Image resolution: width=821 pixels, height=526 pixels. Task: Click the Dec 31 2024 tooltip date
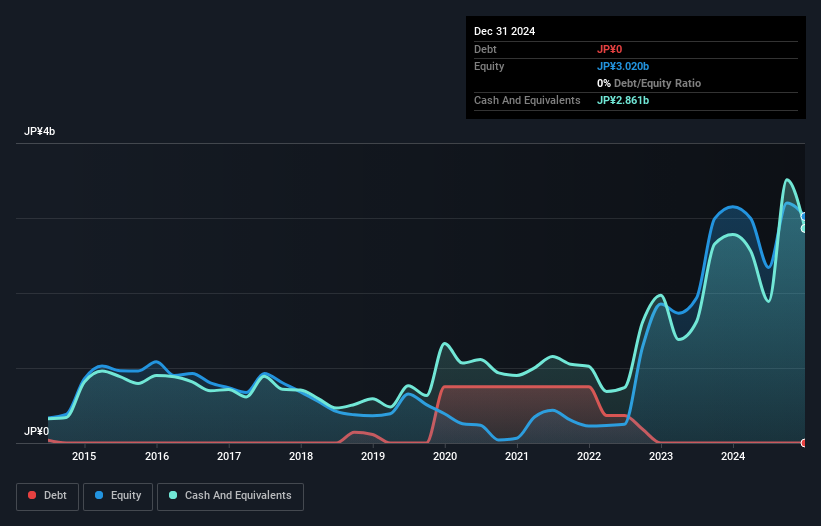point(504,31)
